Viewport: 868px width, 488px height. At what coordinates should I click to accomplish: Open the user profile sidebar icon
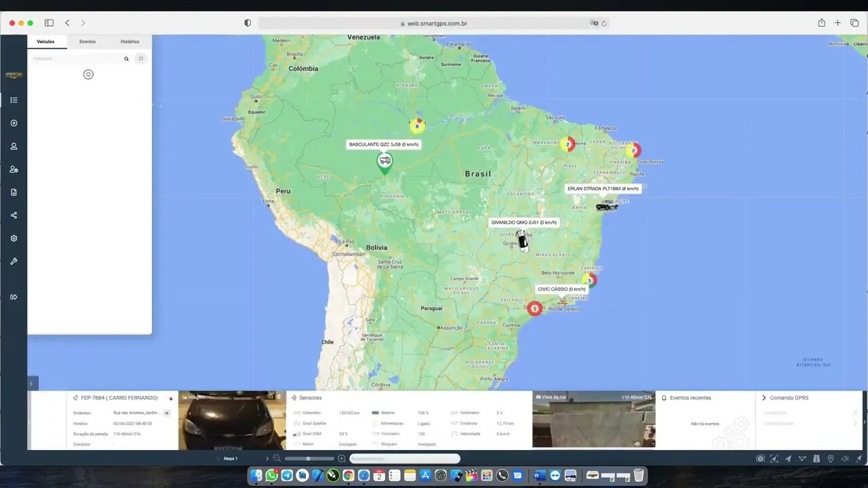pyautogui.click(x=14, y=146)
